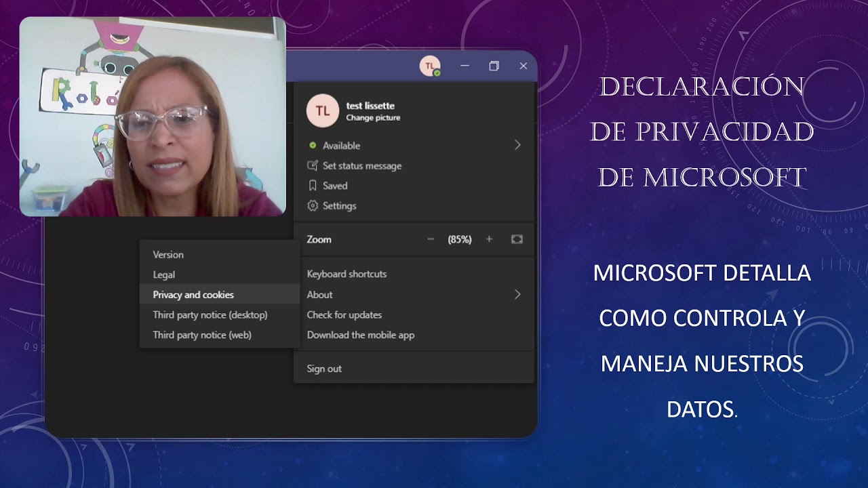The height and width of the screenshot is (488, 868).
Task: Open Third party notice (web)
Action: [x=202, y=335]
